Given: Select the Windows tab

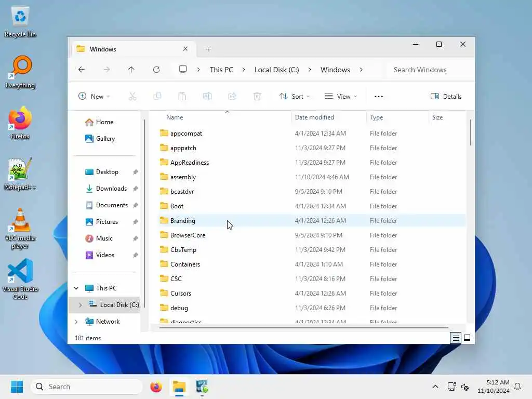Looking at the screenshot, I should click(132, 49).
